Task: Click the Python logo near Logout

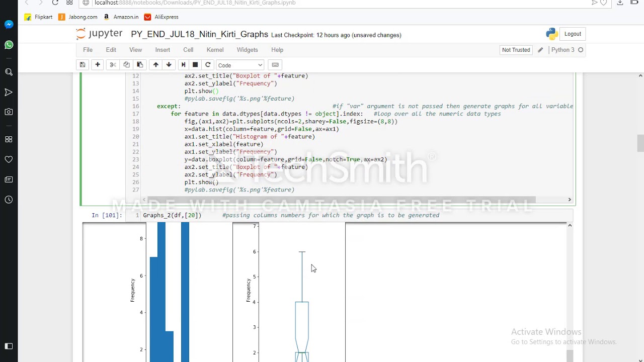Action: (x=552, y=34)
